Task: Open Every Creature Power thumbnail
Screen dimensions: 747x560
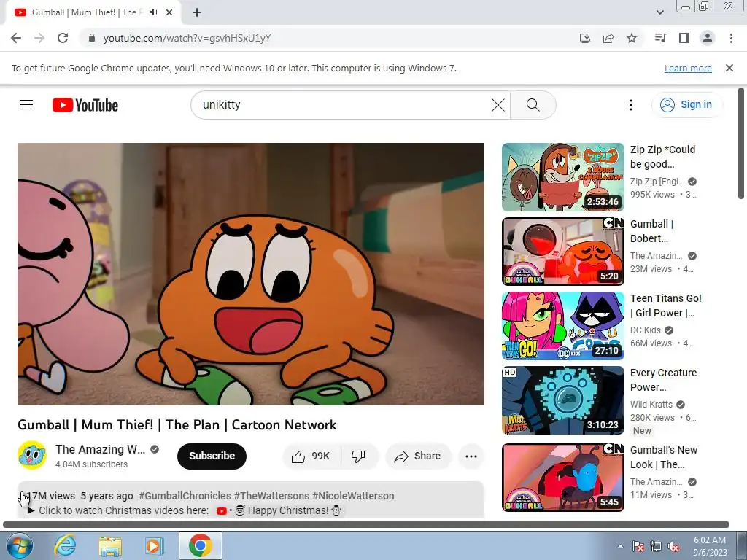Action: 562,400
